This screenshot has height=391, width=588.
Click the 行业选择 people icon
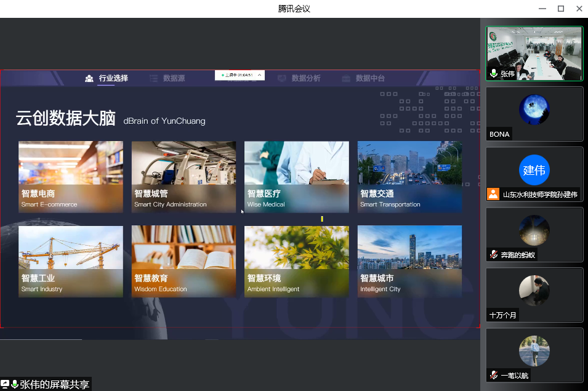(89, 78)
